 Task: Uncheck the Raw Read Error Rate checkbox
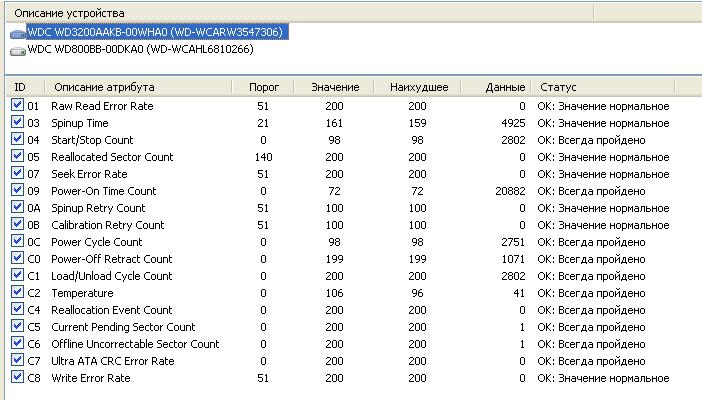17,105
